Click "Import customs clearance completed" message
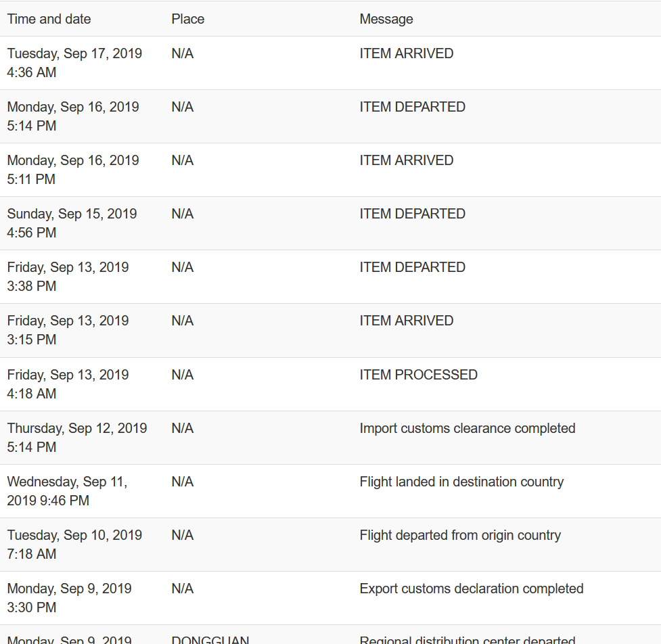Image resolution: width=661 pixels, height=644 pixels. coord(467,428)
